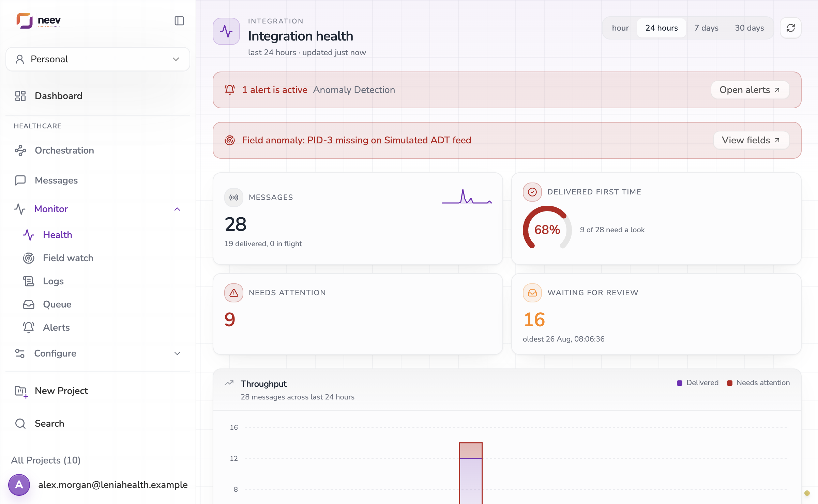This screenshot has height=504, width=818.
Task: Click the Alerts bell icon in sidebar
Action: pos(29,328)
